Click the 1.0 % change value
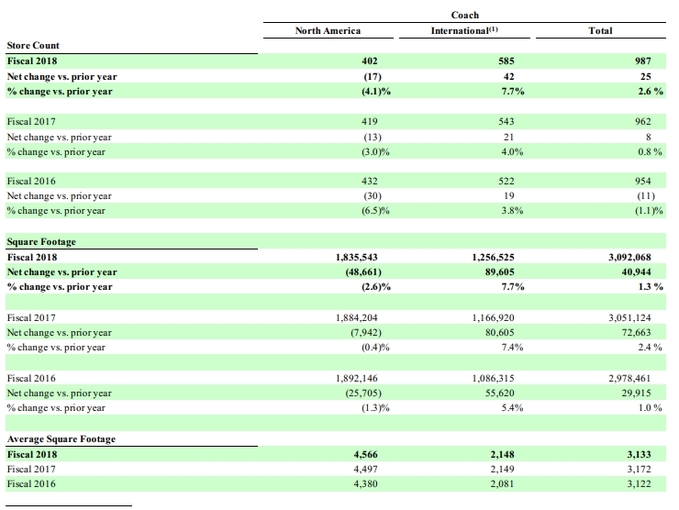Screen dimensions: 679x510 (650, 408)
